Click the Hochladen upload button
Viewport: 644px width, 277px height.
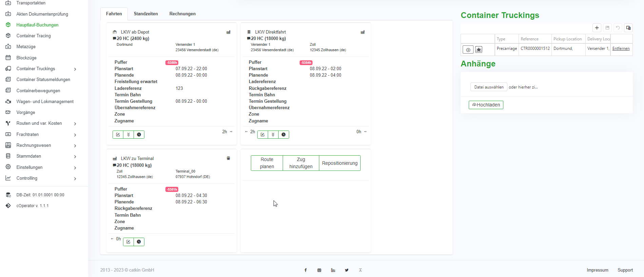[x=486, y=105]
